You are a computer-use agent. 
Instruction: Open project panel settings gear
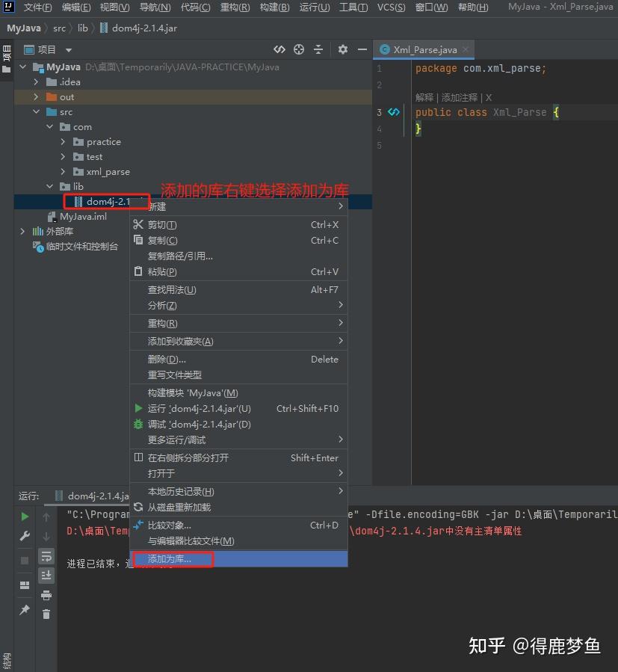pyautogui.click(x=342, y=49)
